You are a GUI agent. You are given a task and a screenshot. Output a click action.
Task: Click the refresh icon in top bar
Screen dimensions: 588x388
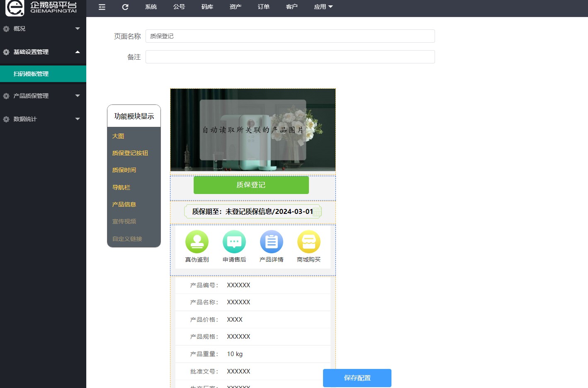pos(125,7)
